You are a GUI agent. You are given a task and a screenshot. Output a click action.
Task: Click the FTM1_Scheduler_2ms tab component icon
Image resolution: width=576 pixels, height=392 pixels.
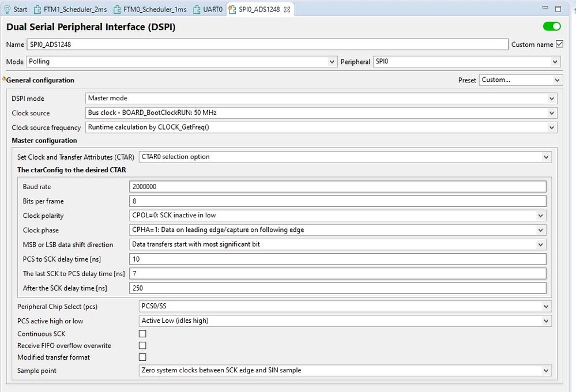click(37, 10)
